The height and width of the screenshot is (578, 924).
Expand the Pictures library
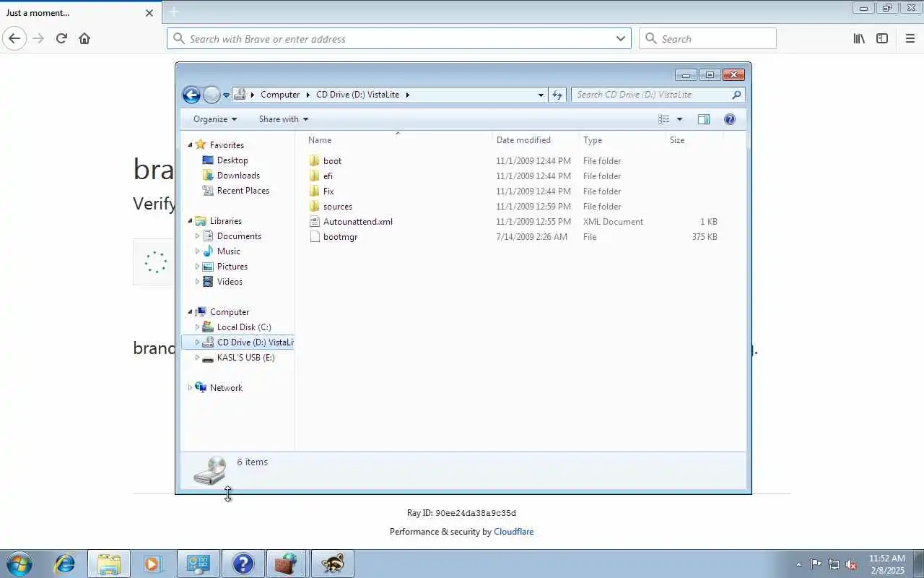pyautogui.click(x=197, y=267)
